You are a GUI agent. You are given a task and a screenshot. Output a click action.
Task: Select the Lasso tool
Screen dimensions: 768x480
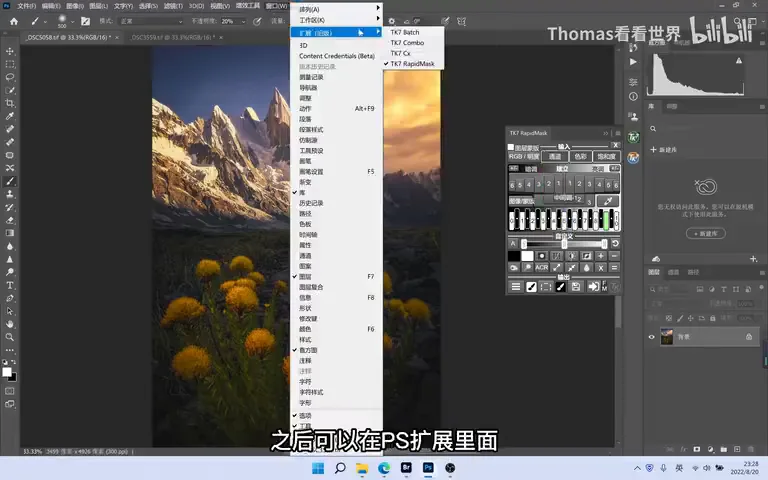(10, 77)
